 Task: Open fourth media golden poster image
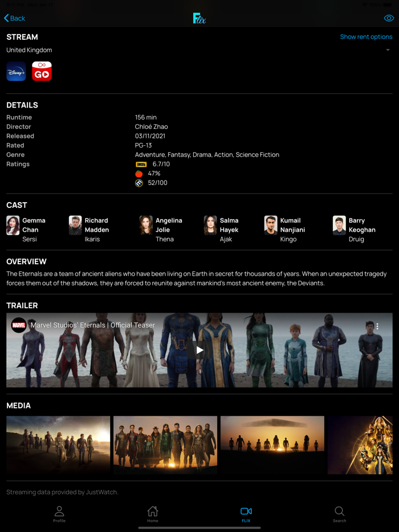tap(360, 445)
